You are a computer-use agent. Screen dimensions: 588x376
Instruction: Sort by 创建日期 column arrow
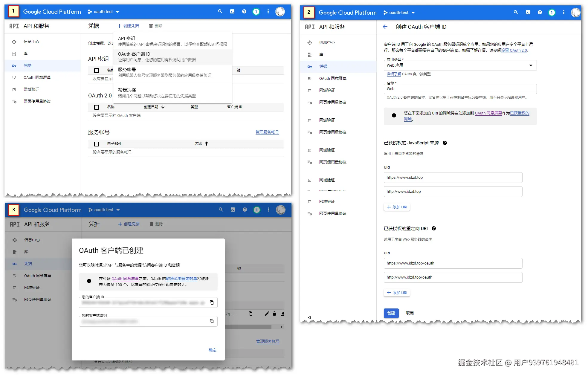pos(163,107)
